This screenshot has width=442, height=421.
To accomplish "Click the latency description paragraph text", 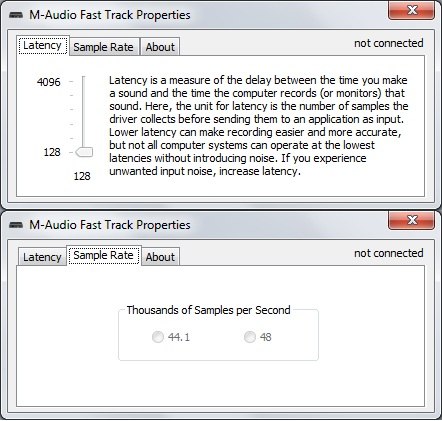I will (259, 125).
